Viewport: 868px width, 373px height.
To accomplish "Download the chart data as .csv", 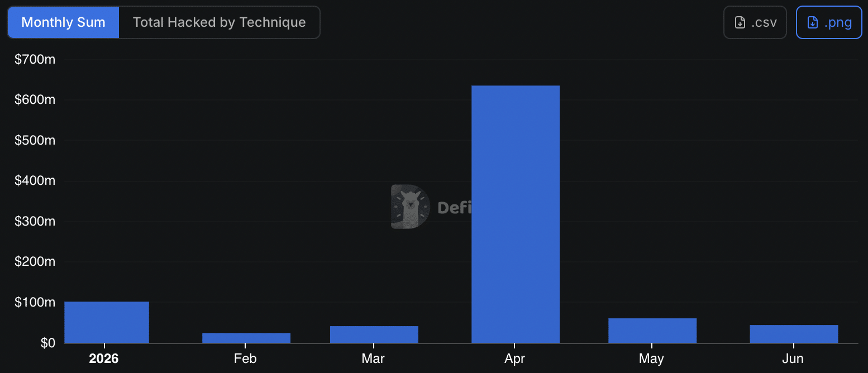I will pos(755,22).
